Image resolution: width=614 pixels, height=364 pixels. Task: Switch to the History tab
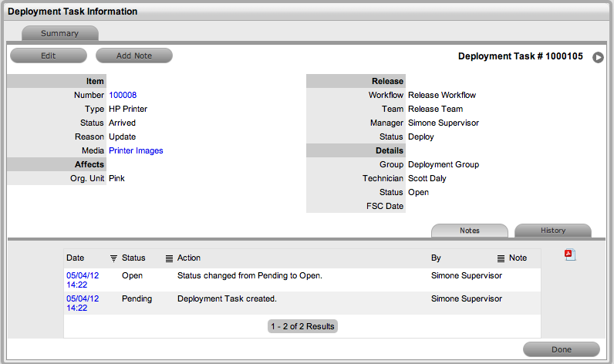tap(552, 231)
